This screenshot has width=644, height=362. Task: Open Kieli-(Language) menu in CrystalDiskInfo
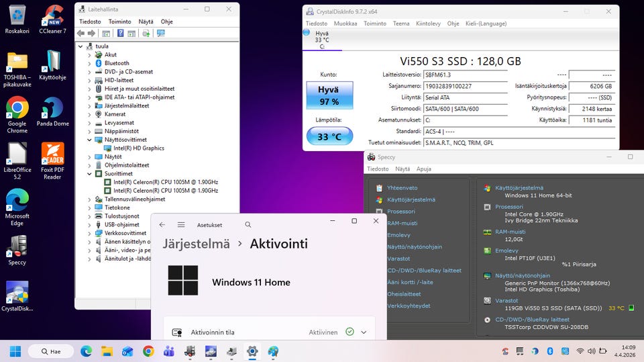486,24
